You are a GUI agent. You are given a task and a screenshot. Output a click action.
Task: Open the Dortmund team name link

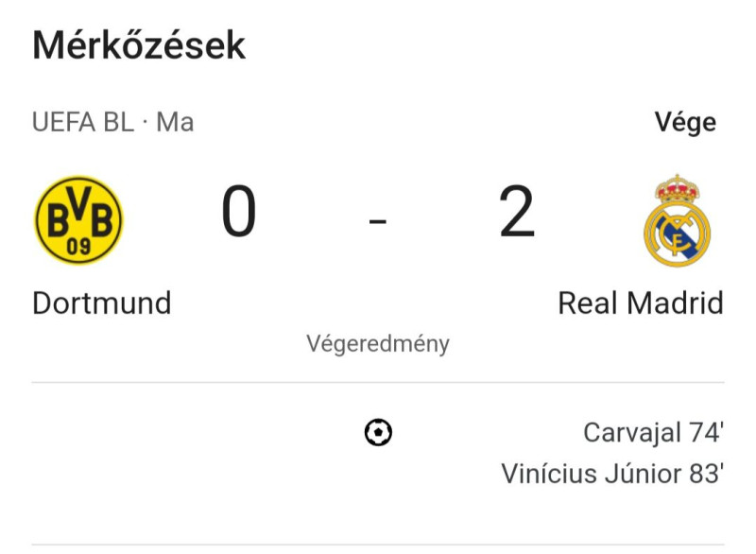pos(102,303)
